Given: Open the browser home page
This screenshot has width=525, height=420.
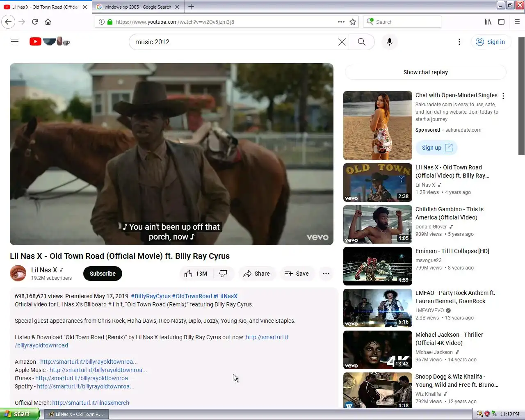Looking at the screenshot, I should [x=48, y=22].
